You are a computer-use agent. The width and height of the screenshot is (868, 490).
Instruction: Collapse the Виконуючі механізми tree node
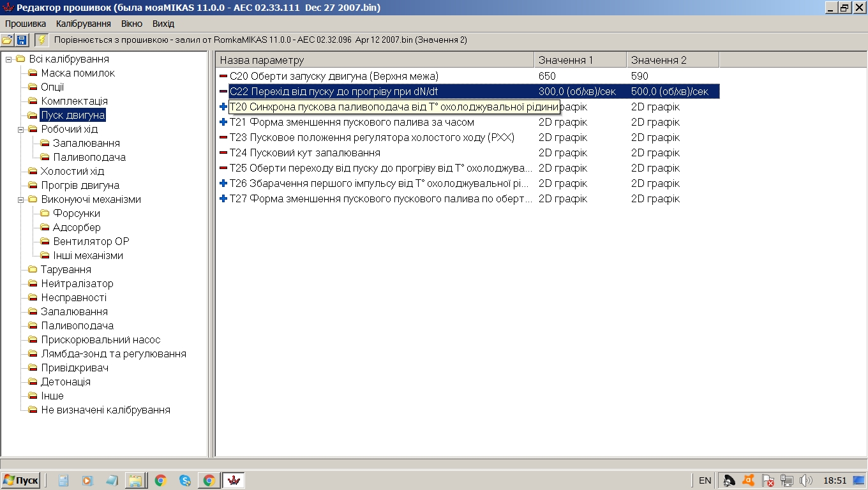coord(20,200)
